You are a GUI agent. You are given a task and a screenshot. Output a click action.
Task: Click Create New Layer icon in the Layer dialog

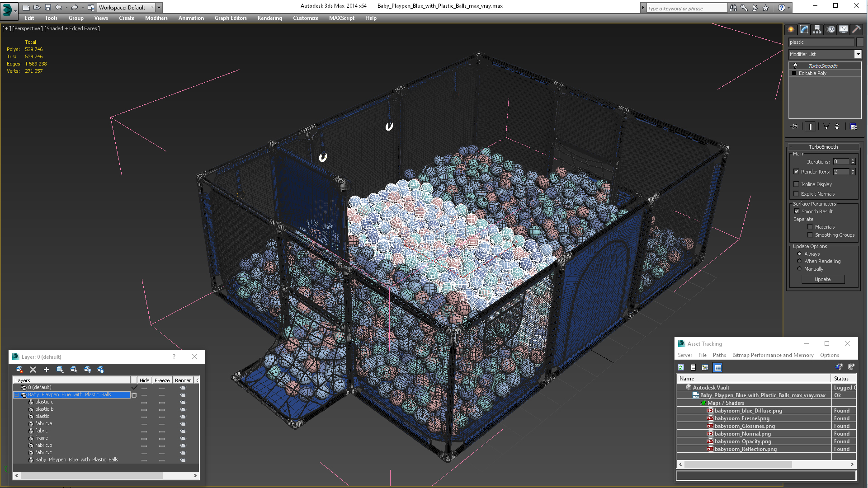[x=19, y=370]
